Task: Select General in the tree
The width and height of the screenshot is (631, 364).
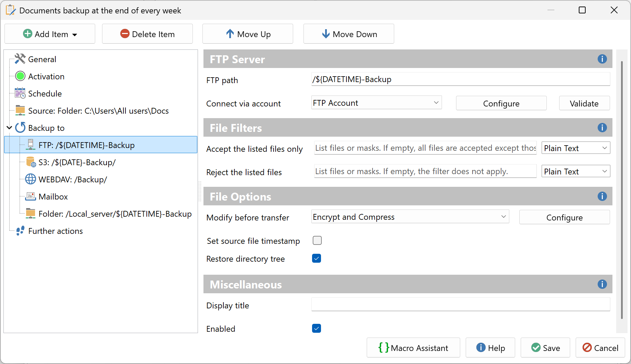Action: (x=42, y=59)
